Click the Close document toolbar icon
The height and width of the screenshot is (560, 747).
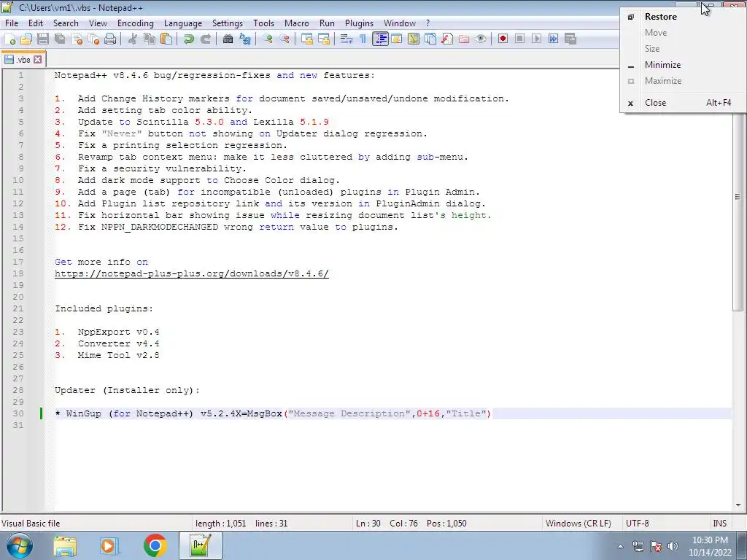point(77,39)
